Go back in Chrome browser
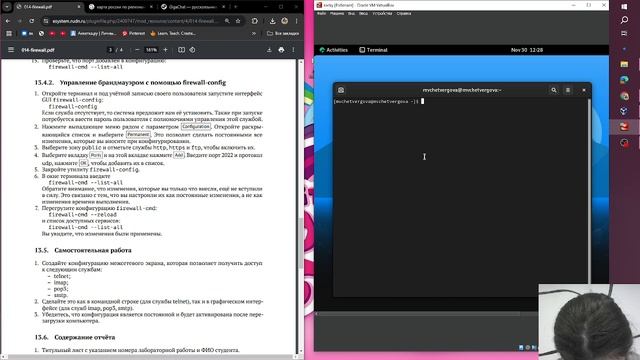The height and width of the screenshot is (360, 640). [8, 21]
